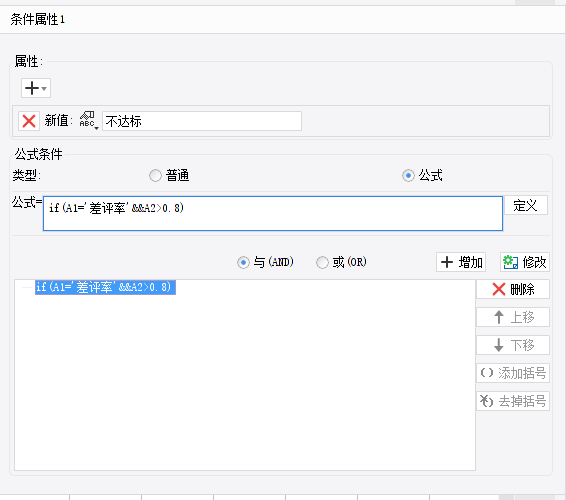Screen dimensions: 566x500
Task: Open the ABC value type selector
Action: [x=88, y=121]
